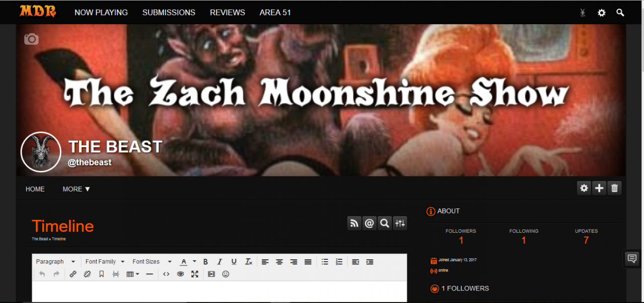Open the Font Sizes dropdown
Image resolution: width=644 pixels, height=303 pixels.
tap(152, 262)
